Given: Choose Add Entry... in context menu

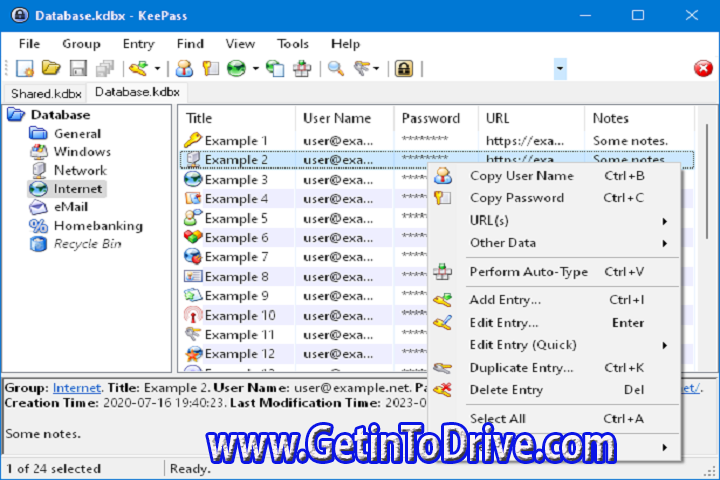Looking at the screenshot, I should (554, 300).
